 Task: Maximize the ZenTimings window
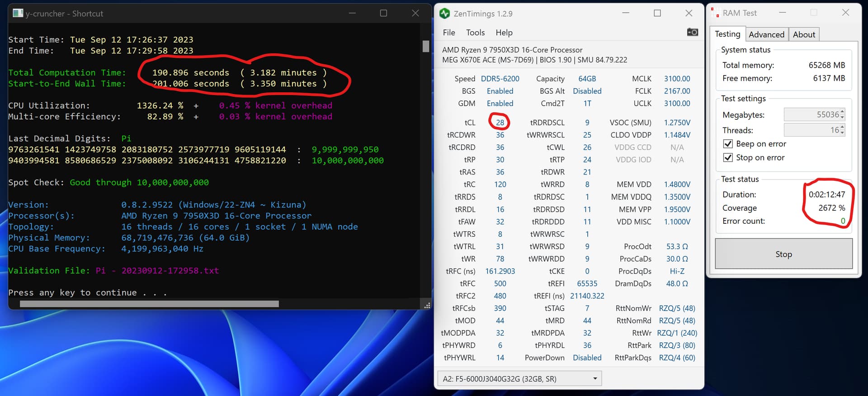(x=657, y=13)
